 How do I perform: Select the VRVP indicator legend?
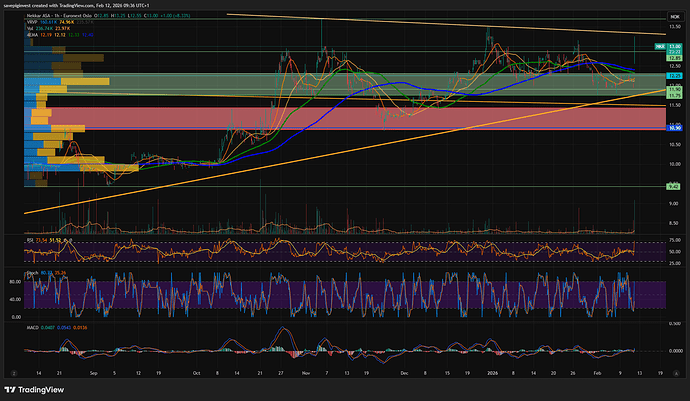point(31,21)
